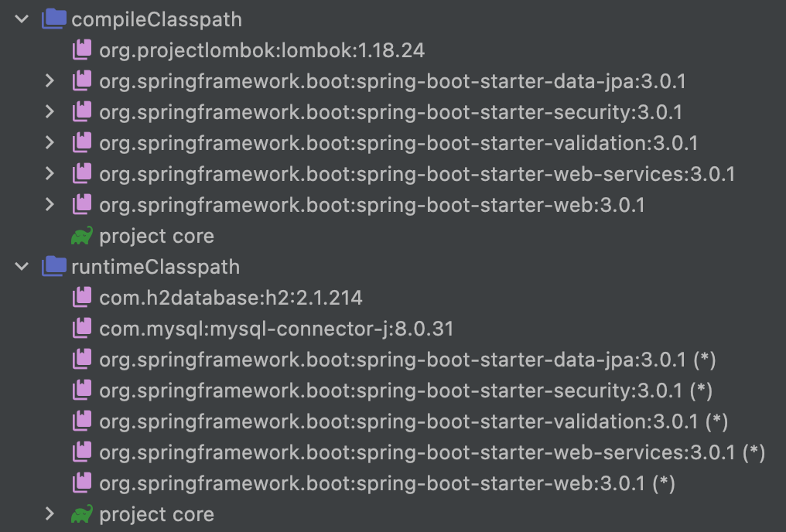This screenshot has width=786, height=532.
Task: Click the runtimeClasspath folder icon
Action: click(54, 266)
